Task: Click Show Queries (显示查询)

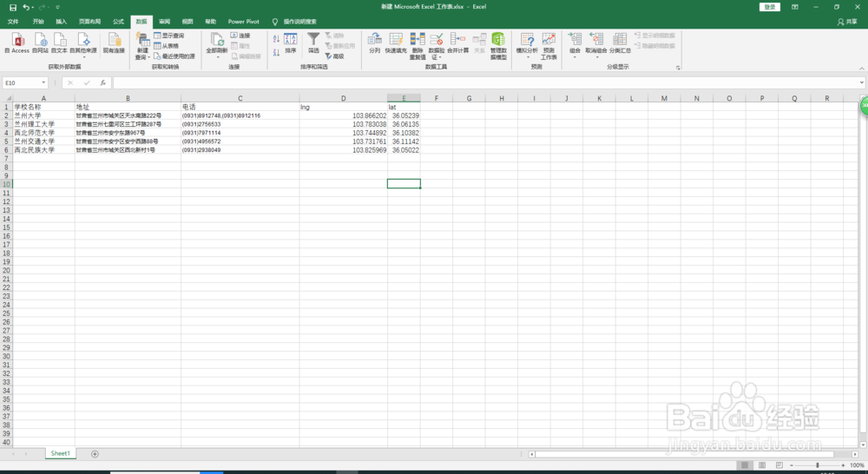Action: (169, 36)
